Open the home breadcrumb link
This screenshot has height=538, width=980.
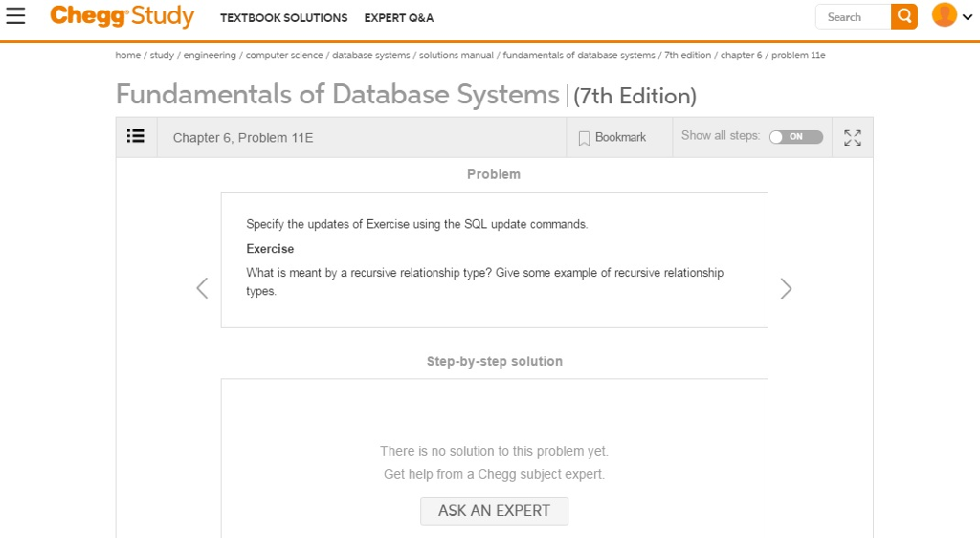[x=127, y=55]
